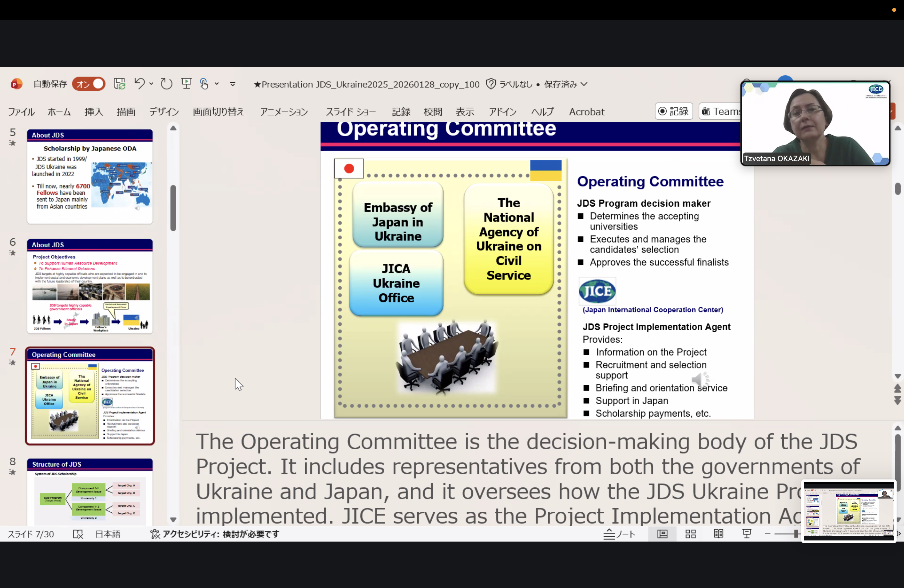904x588 pixels.
Task: Open the saved status dropdown next to 保存済み
Action: 585,84
